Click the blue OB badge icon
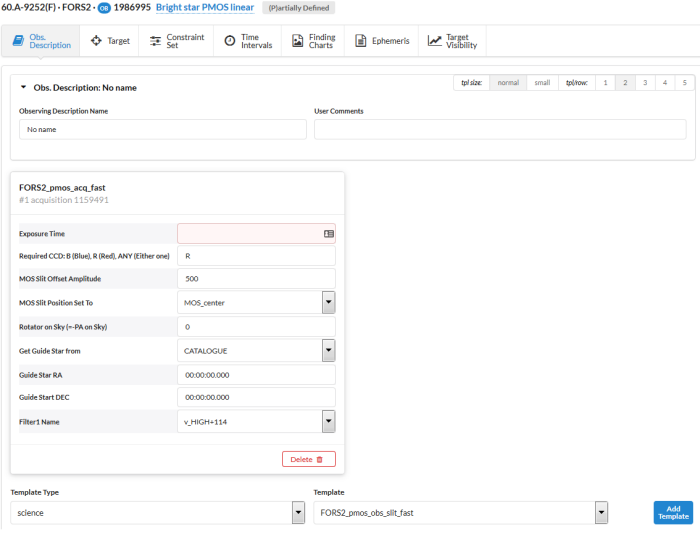The width and height of the screenshot is (700, 533). [x=103, y=8]
